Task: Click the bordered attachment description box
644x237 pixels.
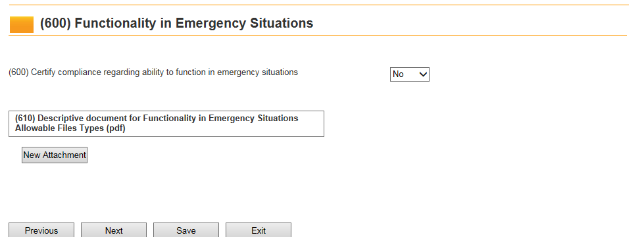Action: (166, 124)
